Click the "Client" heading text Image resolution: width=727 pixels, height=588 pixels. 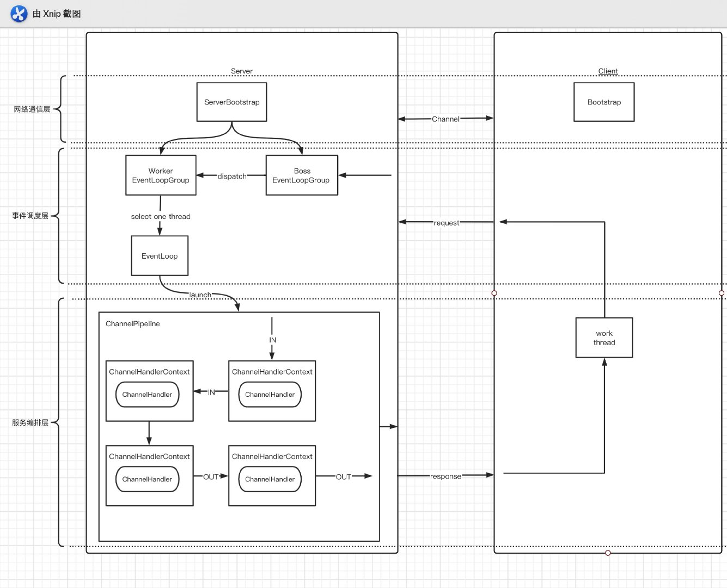click(608, 71)
